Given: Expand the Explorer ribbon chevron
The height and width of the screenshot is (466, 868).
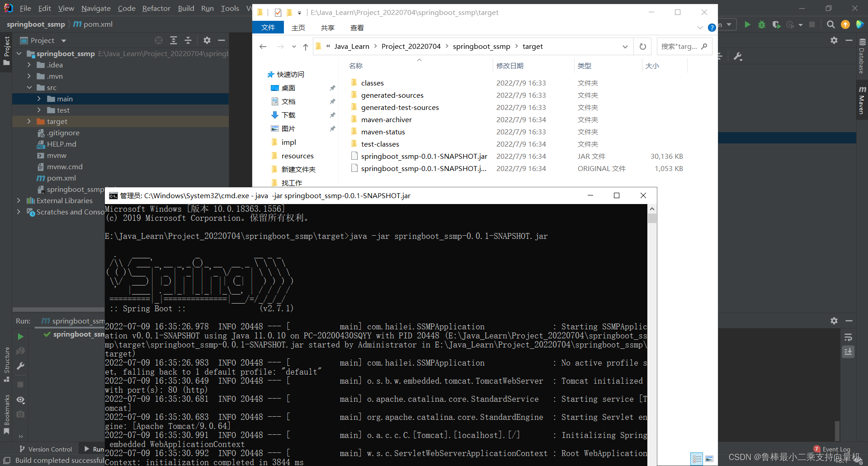Looking at the screenshot, I should click(700, 28).
